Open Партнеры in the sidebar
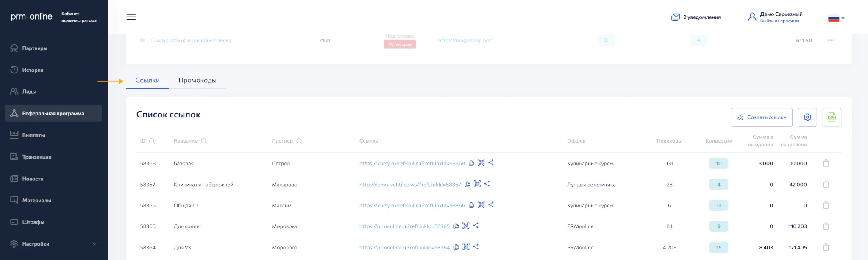The image size is (868, 260). 53,48
